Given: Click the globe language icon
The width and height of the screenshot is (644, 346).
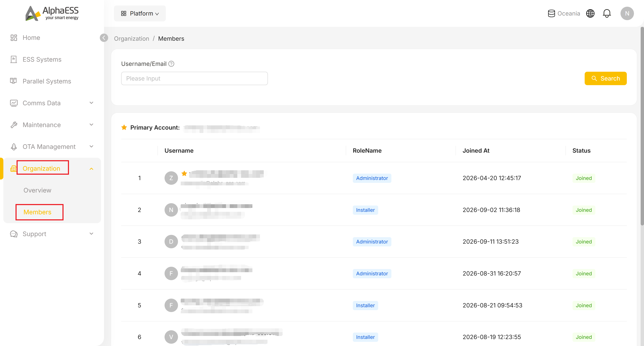Looking at the screenshot, I should tap(590, 13).
